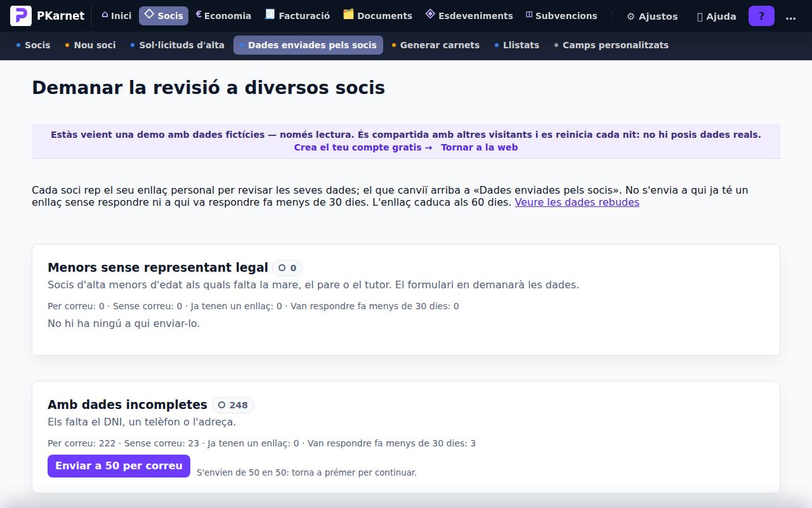Go to Inici via the home icon
Screen dimensions: 812x508
coord(105,15)
